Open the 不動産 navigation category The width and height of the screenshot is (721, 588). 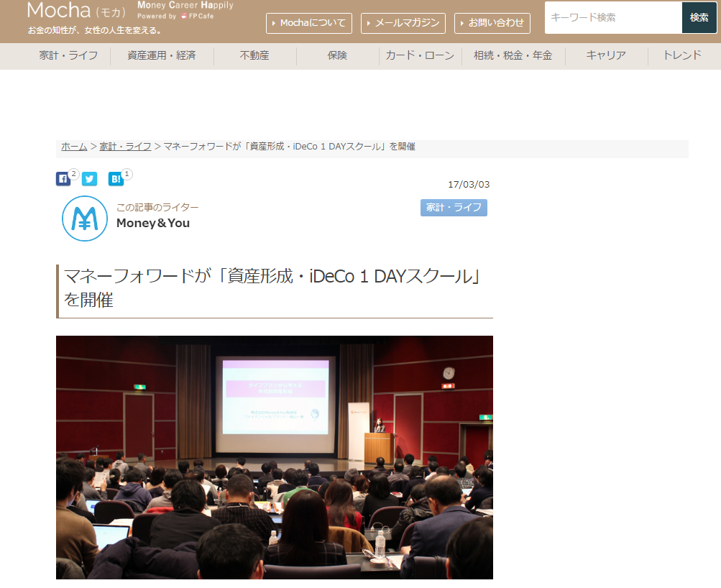[x=254, y=55]
